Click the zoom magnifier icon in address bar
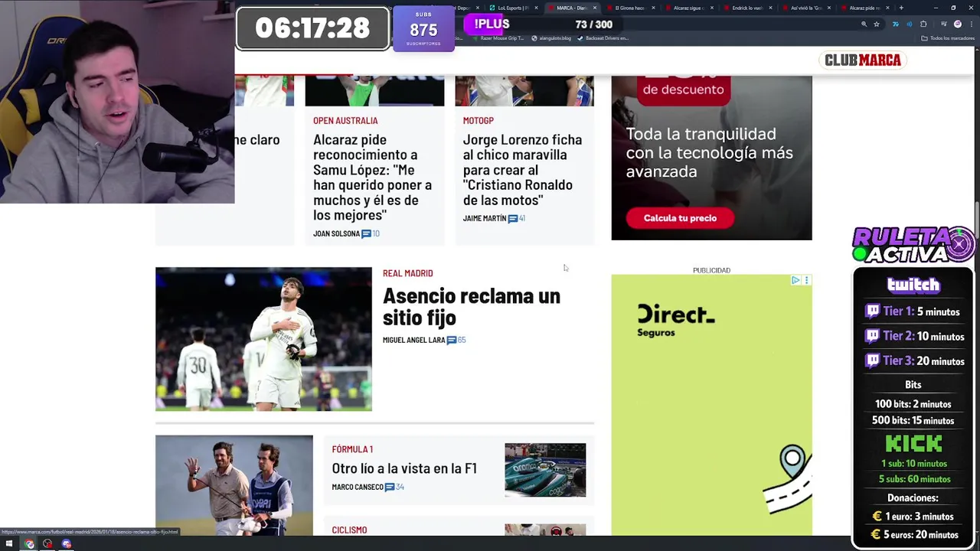This screenshot has width=980, height=551. 864,24
